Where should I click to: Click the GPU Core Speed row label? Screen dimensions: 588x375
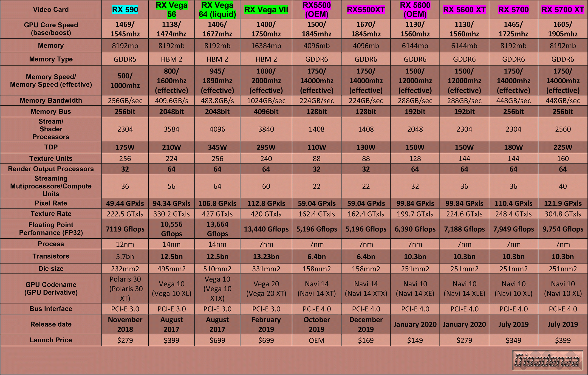(x=51, y=29)
